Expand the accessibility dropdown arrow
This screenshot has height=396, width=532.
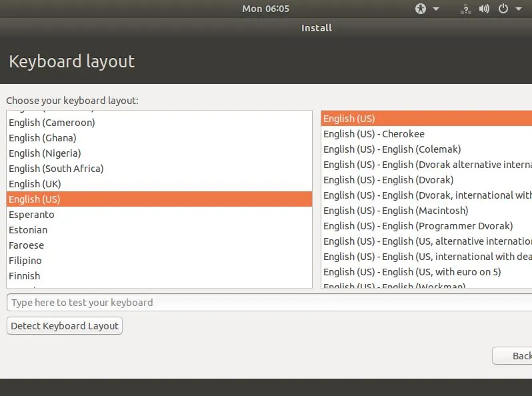[436, 9]
